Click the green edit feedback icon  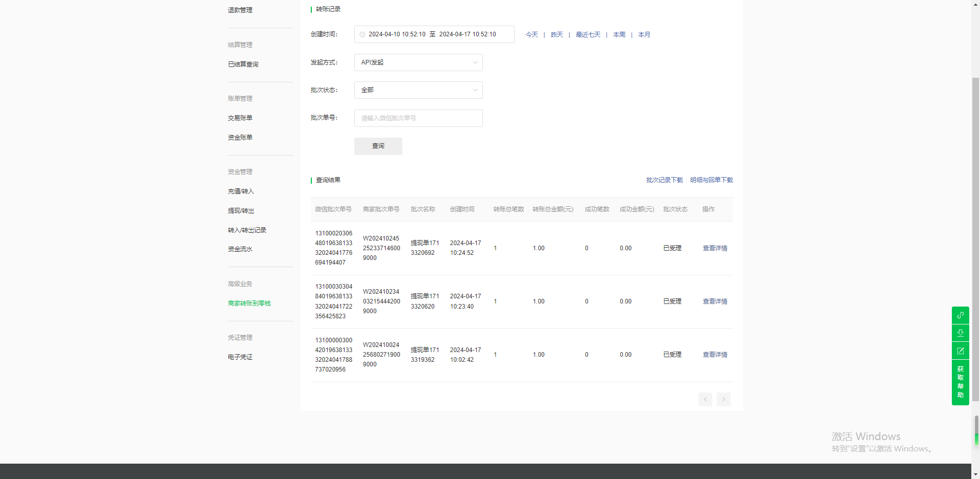960,351
